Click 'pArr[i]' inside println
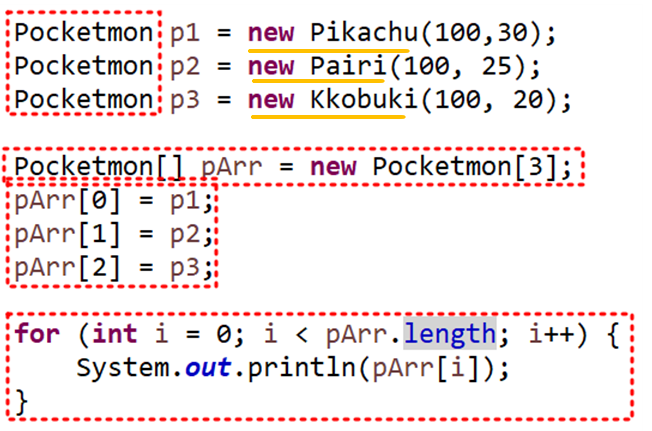This screenshot has height=431, width=652. [426, 369]
